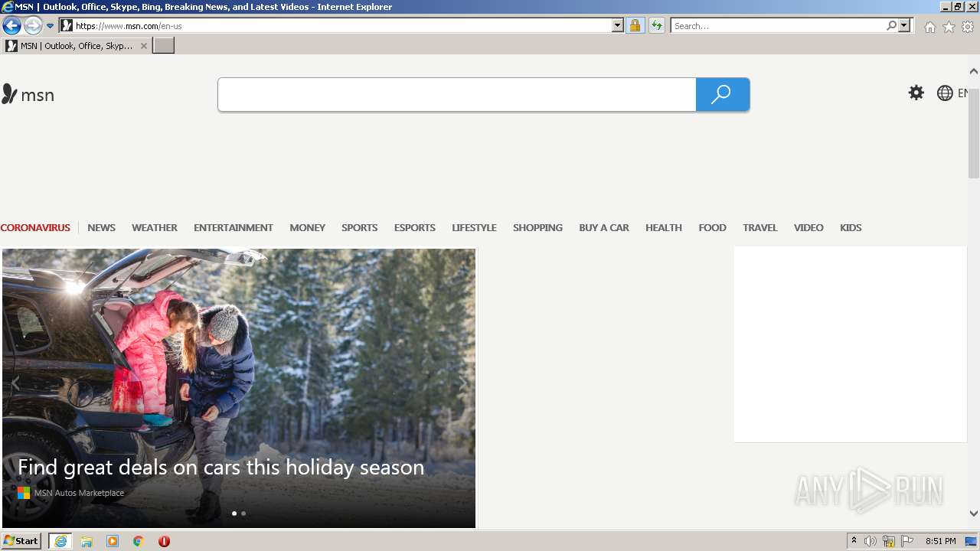Click the IE Search box

(x=778, y=25)
